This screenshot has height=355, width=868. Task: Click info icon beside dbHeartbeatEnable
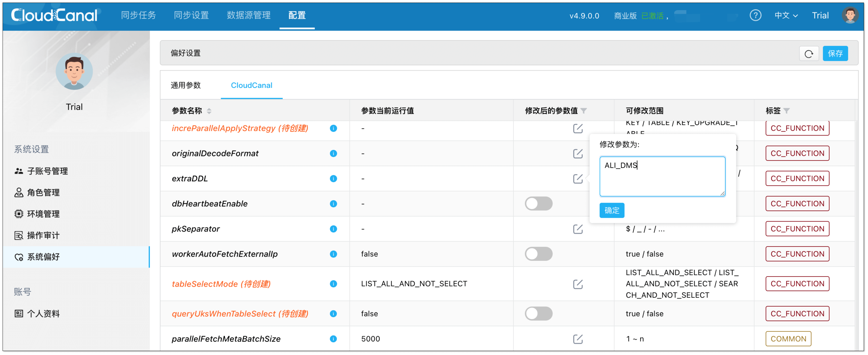333,204
